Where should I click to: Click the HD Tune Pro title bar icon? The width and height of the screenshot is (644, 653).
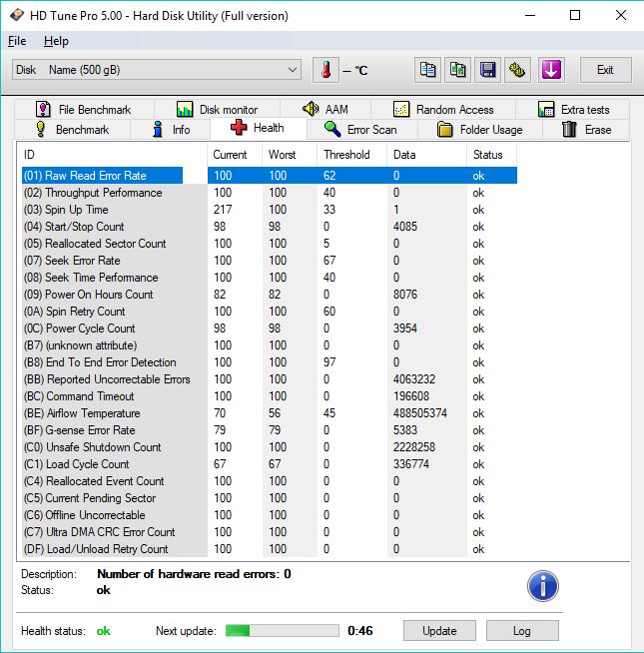(17, 15)
